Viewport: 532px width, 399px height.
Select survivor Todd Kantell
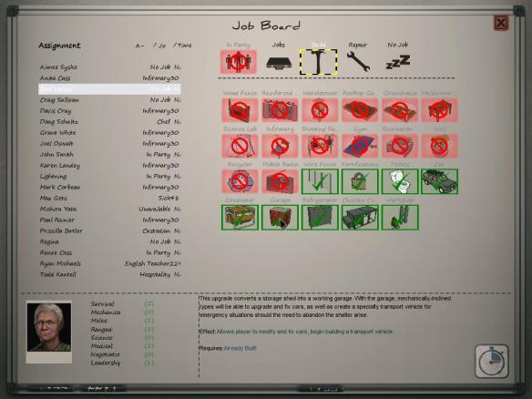(109, 274)
